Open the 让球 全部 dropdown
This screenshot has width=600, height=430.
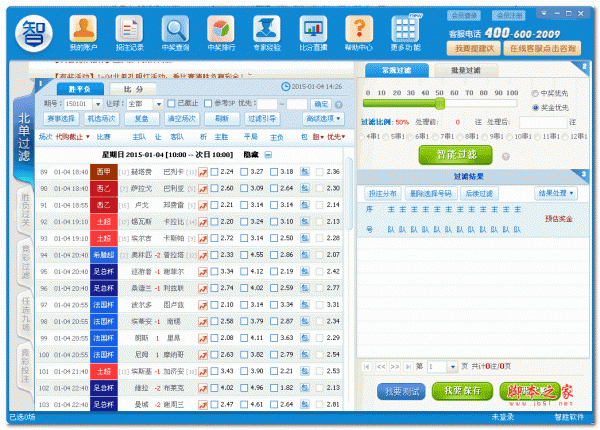(x=158, y=104)
